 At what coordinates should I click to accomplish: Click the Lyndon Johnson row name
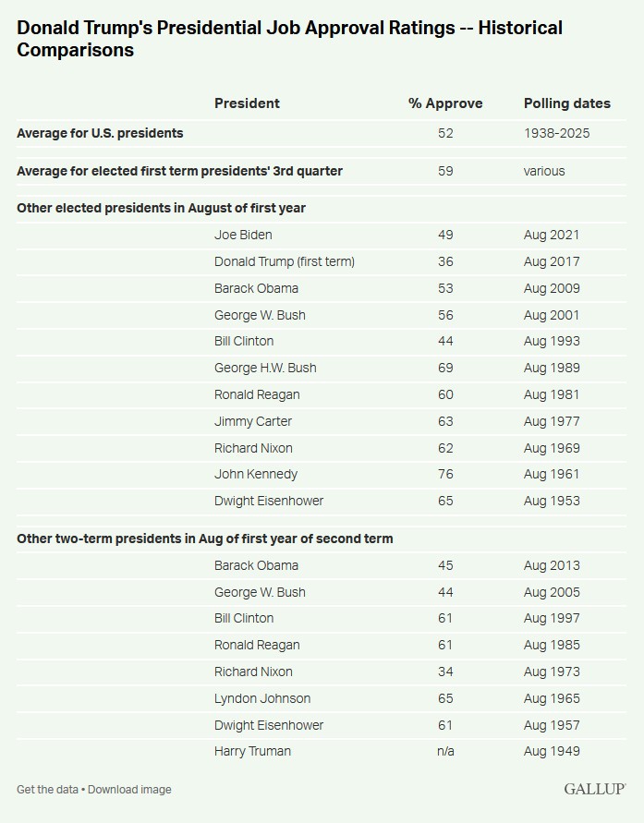point(262,698)
